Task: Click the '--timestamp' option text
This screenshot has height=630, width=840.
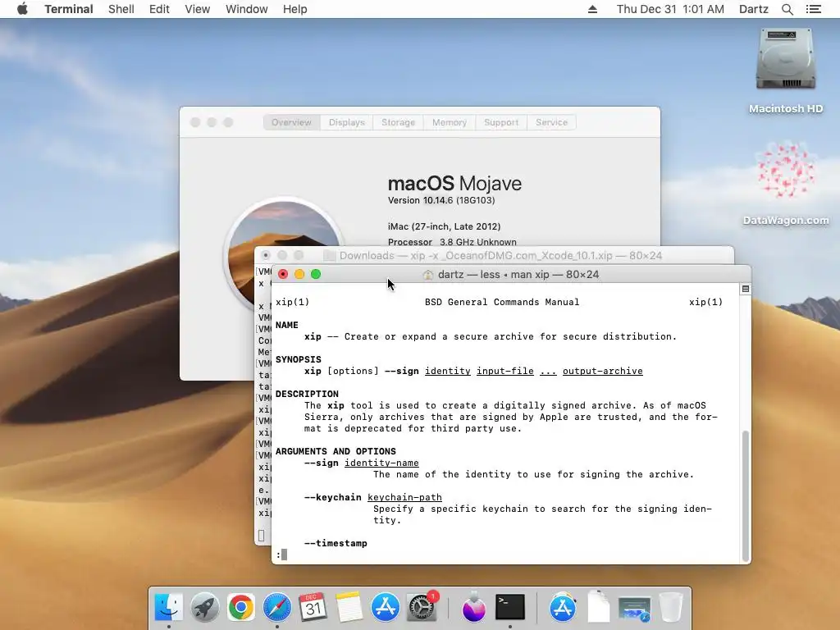Action: pos(336,543)
